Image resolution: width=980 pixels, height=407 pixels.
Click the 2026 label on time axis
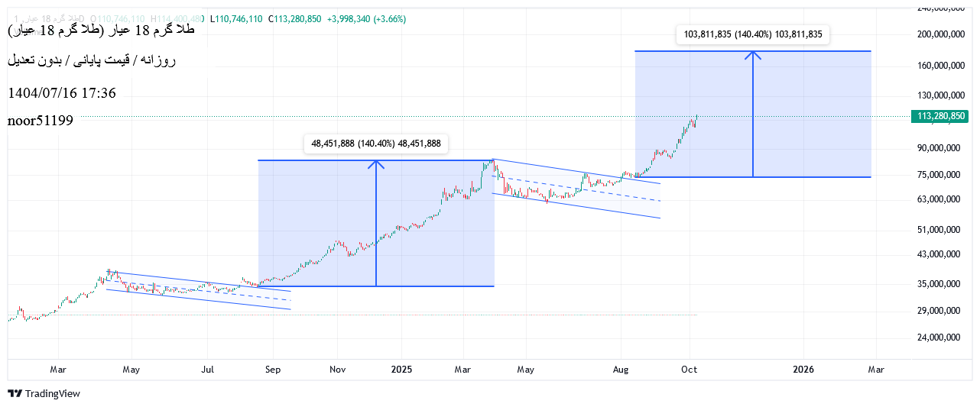[x=803, y=370]
